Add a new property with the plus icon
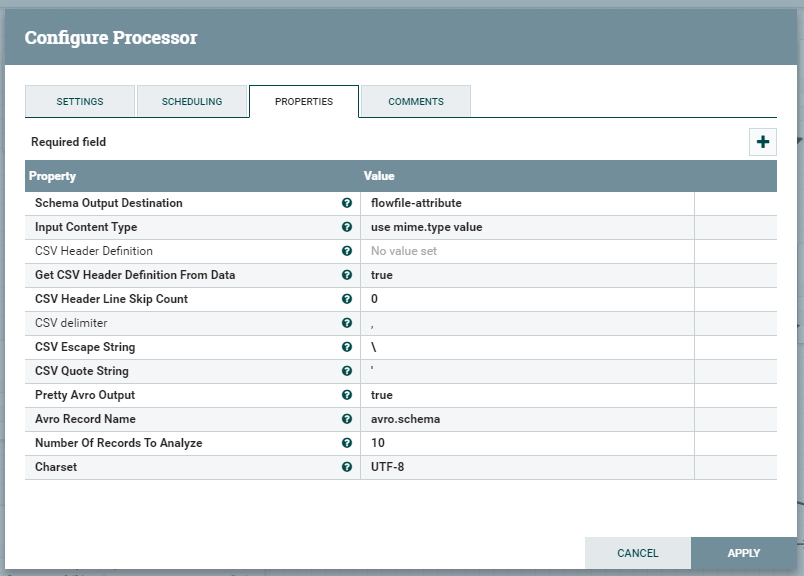Image resolution: width=804 pixels, height=576 pixels. (x=762, y=142)
